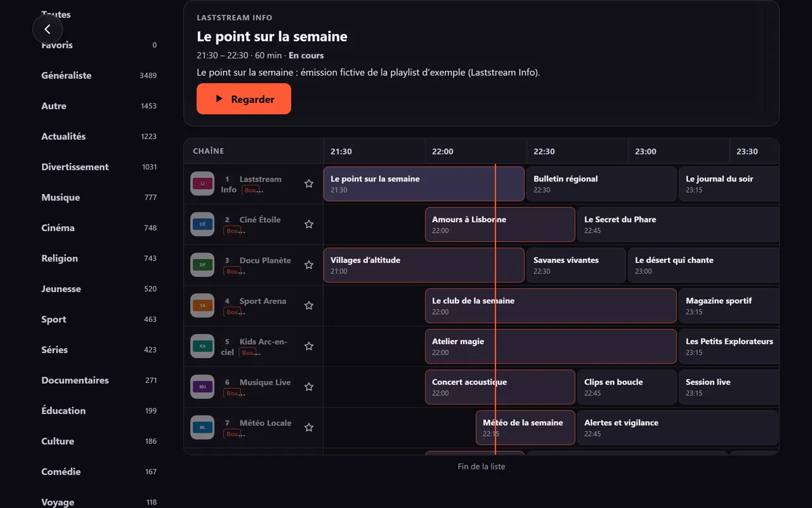Viewport: 812px width, 508px height.
Task: Favorite the Sport Arena channel star
Action: point(309,305)
